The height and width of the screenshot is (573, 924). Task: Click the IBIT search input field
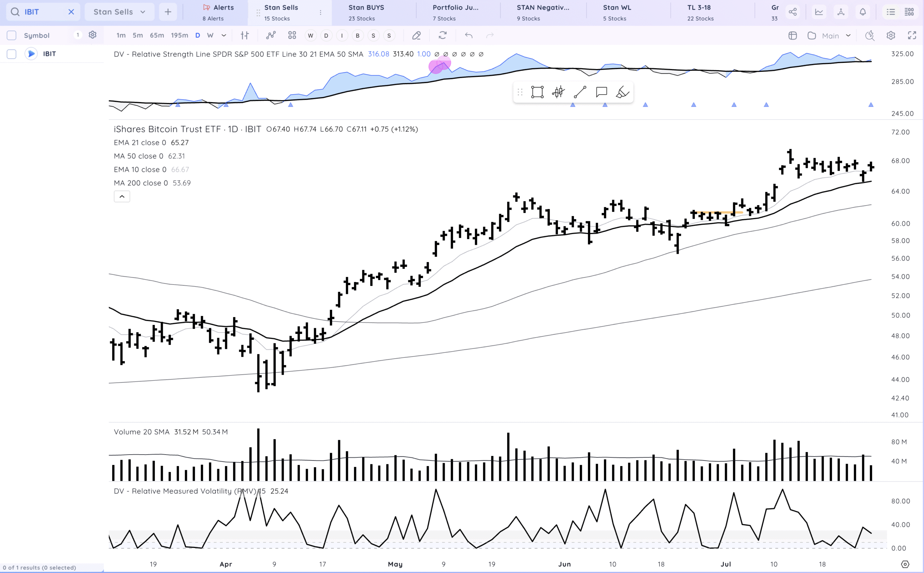pyautogui.click(x=42, y=12)
